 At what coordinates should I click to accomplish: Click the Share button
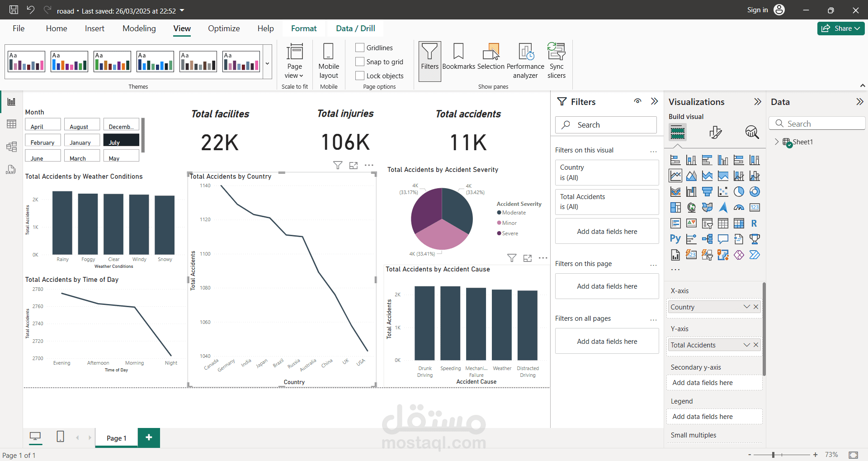pos(840,28)
